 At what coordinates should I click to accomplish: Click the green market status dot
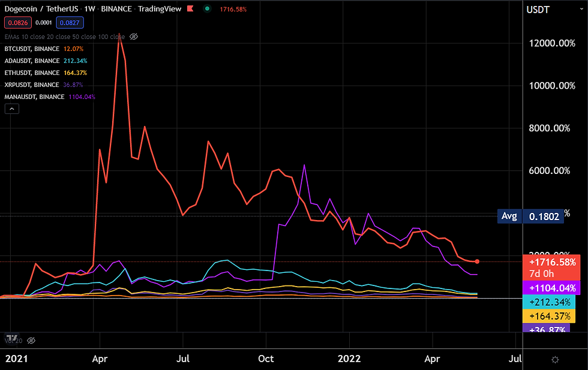(x=207, y=8)
